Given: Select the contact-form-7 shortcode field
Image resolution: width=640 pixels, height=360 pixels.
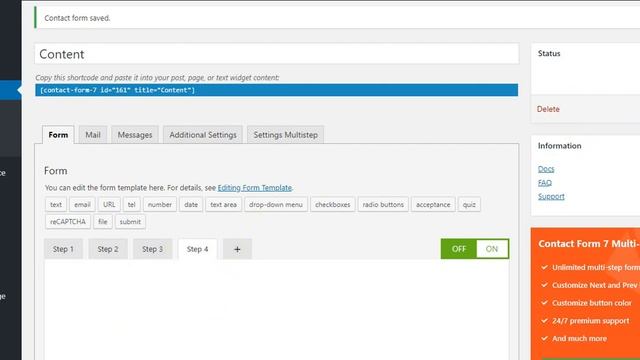Looking at the screenshot, I should (x=277, y=90).
